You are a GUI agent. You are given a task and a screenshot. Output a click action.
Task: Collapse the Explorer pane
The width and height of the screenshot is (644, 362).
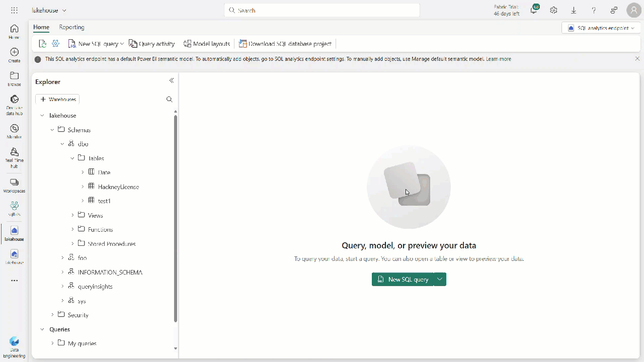(x=172, y=80)
